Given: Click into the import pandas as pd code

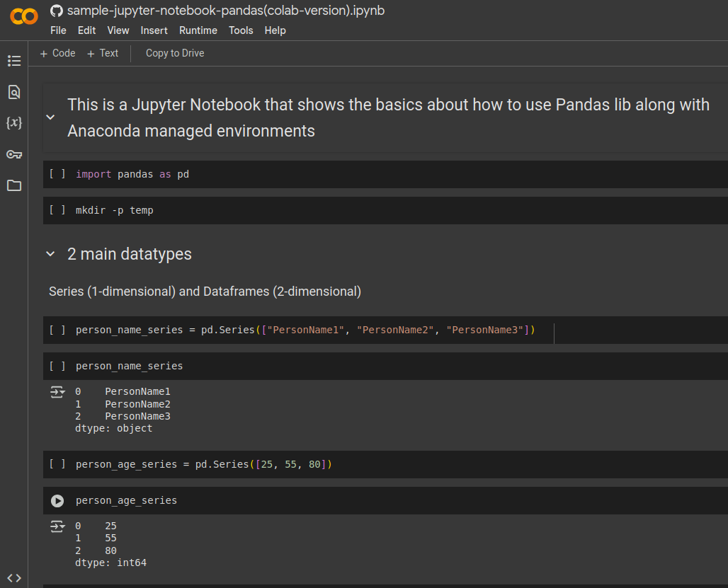Looking at the screenshot, I should point(132,174).
